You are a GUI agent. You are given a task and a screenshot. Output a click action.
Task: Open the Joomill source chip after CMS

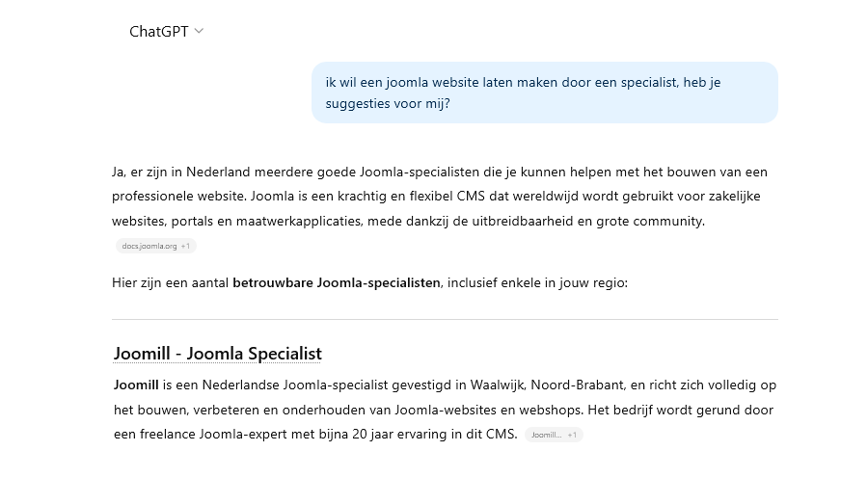tap(546, 435)
